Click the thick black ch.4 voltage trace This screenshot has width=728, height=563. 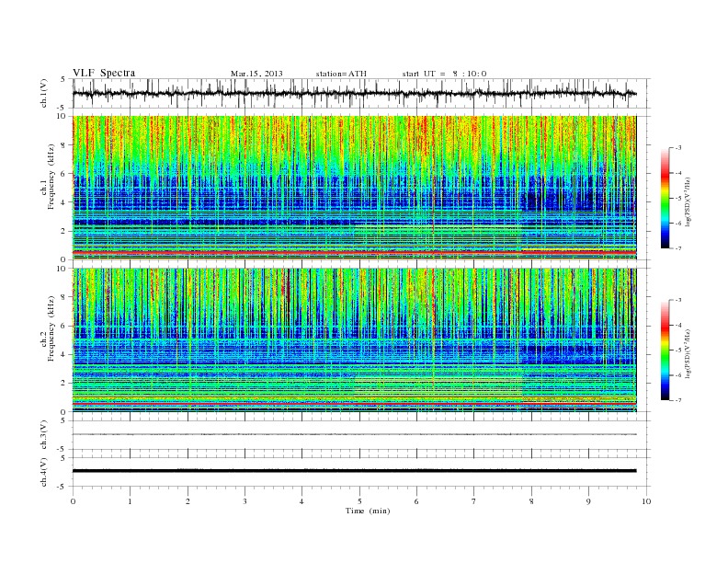(354, 471)
